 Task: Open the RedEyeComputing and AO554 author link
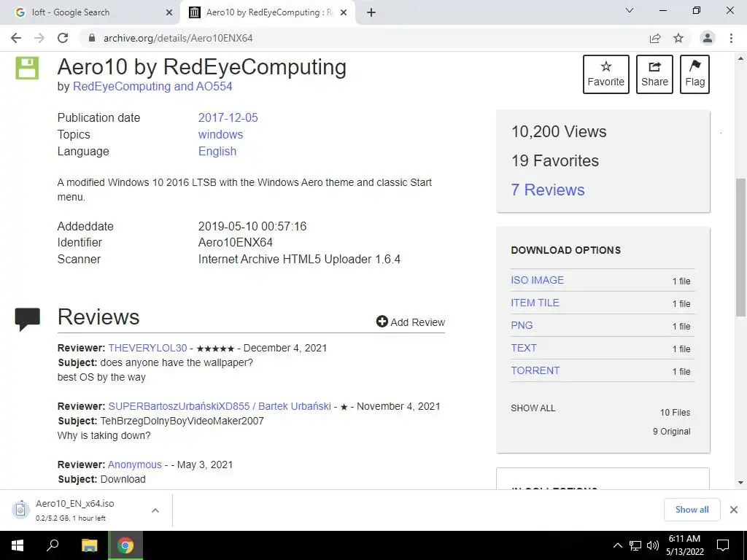click(x=152, y=87)
